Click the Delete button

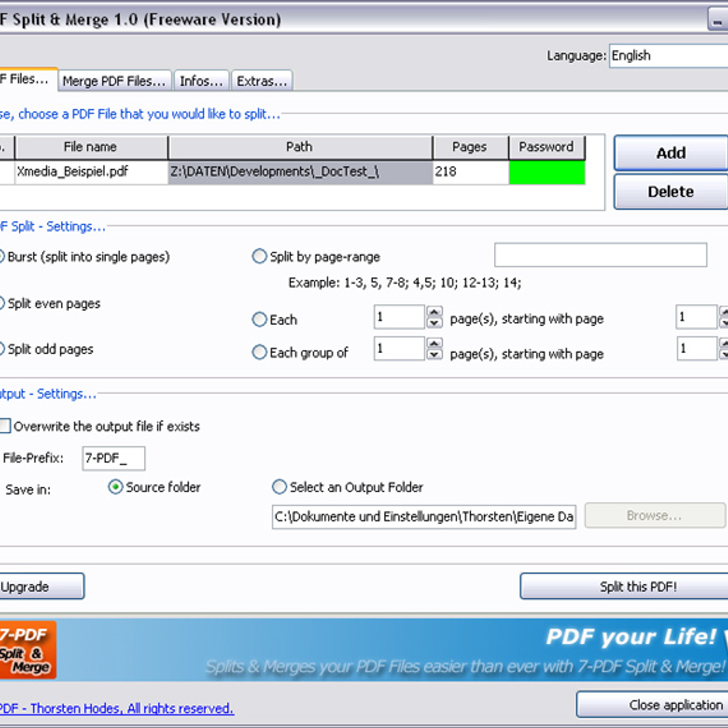tap(671, 192)
